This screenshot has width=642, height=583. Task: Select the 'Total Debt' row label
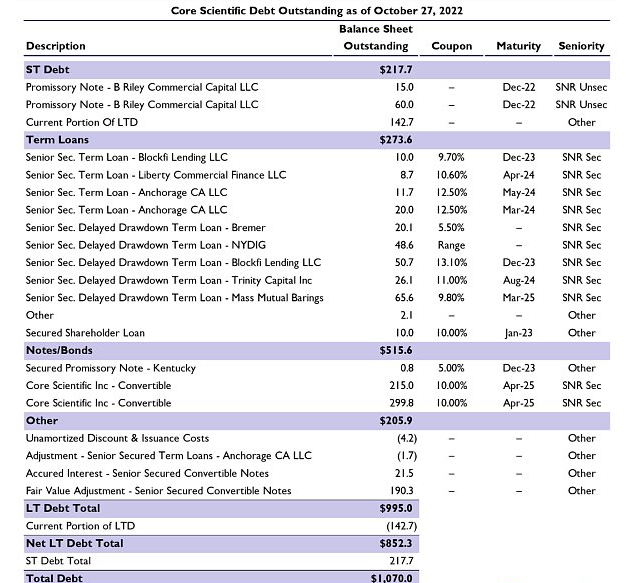point(54,578)
